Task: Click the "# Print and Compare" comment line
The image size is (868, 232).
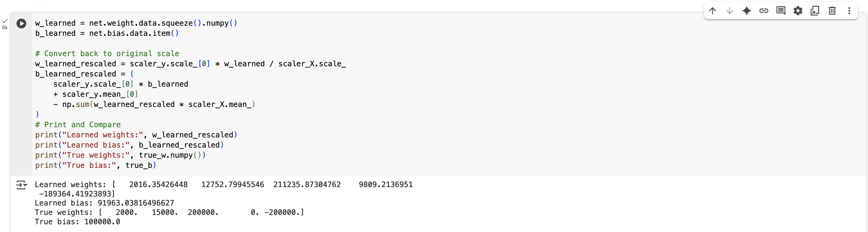Action: pyautogui.click(x=78, y=125)
